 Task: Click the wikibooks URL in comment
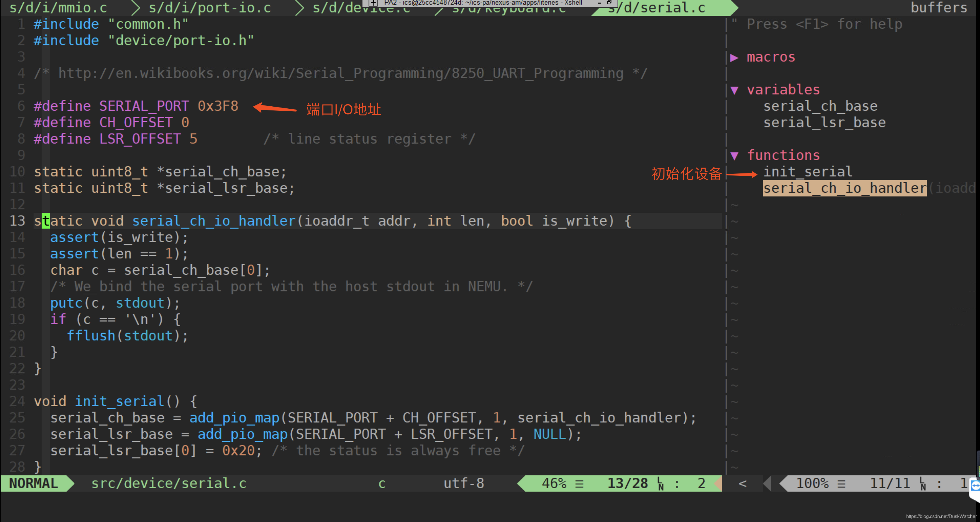[x=340, y=73]
